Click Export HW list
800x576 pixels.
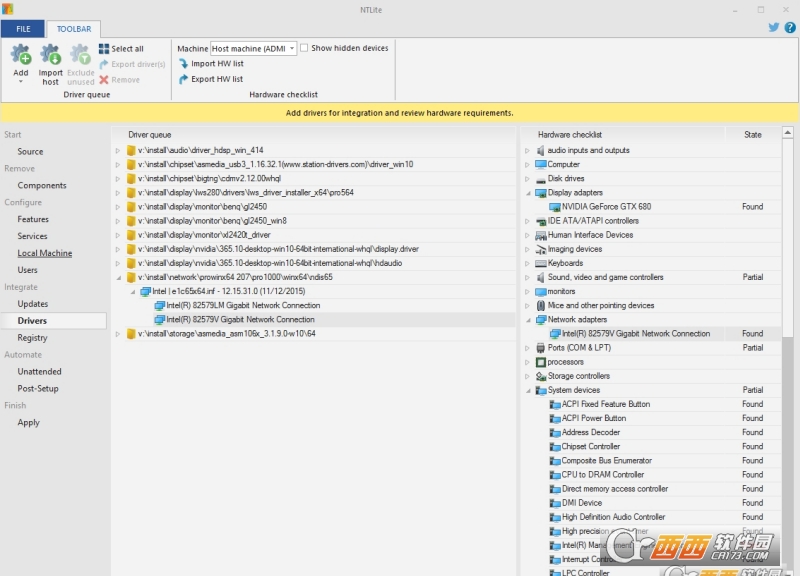point(211,79)
